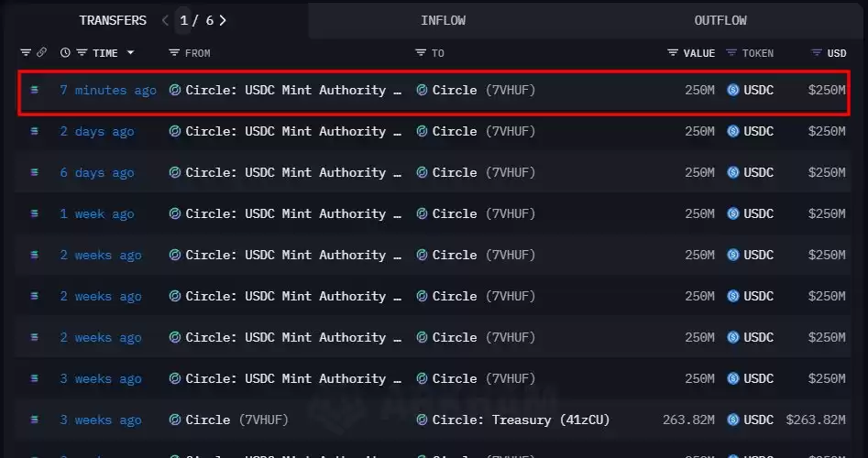Switch to the INFLOW tab
This screenshot has height=458, width=868.
tap(443, 20)
